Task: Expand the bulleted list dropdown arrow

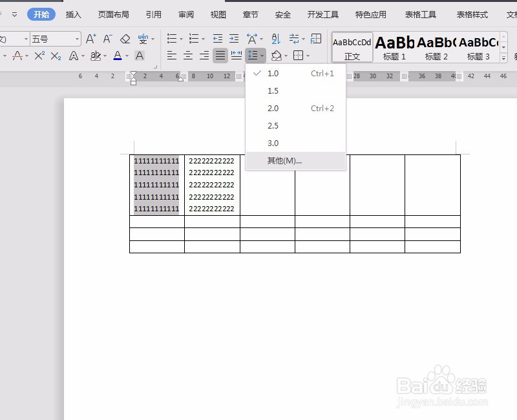Action: pos(181,39)
